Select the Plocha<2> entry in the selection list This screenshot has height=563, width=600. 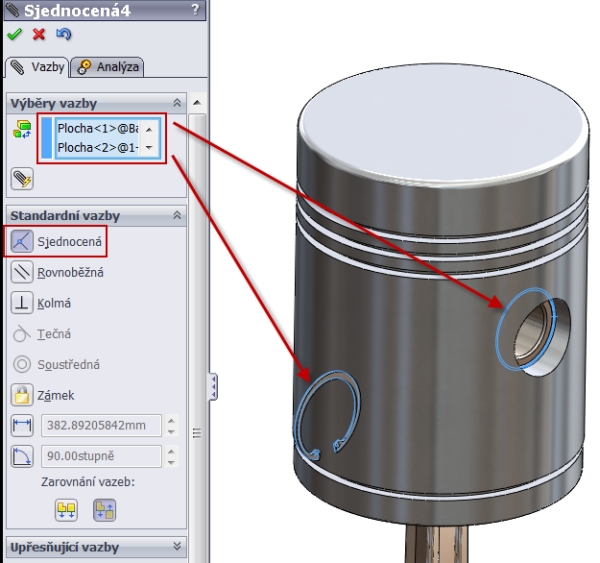(x=97, y=147)
